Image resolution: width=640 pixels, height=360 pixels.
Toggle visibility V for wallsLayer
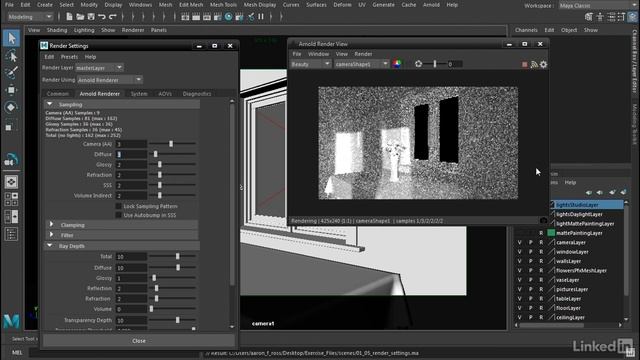coord(520,261)
